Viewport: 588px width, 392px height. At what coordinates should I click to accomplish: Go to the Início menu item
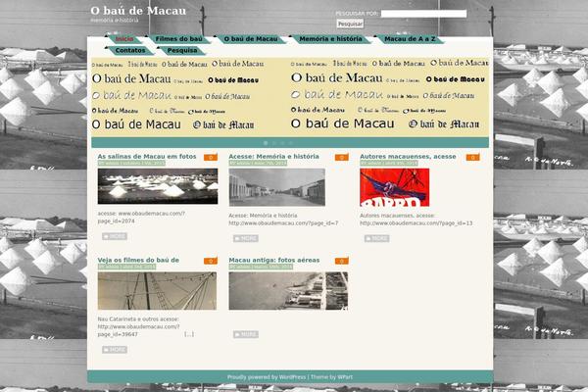pyautogui.click(x=124, y=39)
